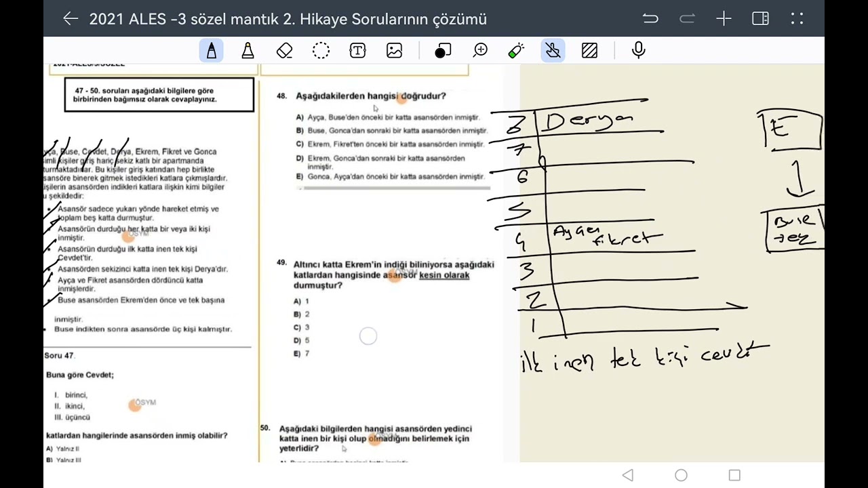Redo the undone stroke

(687, 19)
